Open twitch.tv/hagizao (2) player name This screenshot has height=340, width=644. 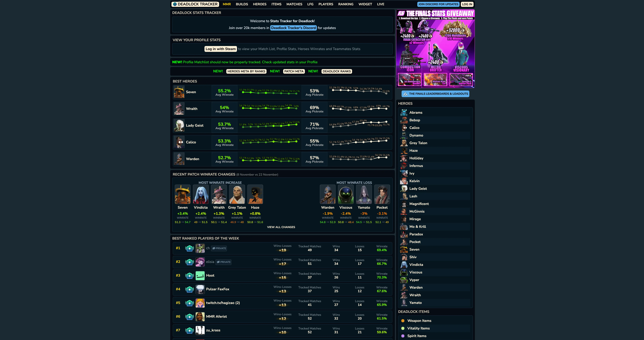click(x=223, y=303)
